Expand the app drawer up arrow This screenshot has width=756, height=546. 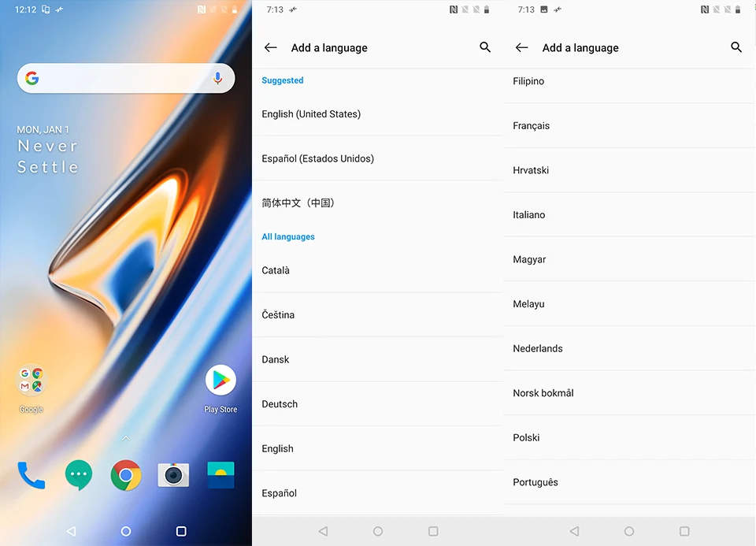tap(126, 438)
